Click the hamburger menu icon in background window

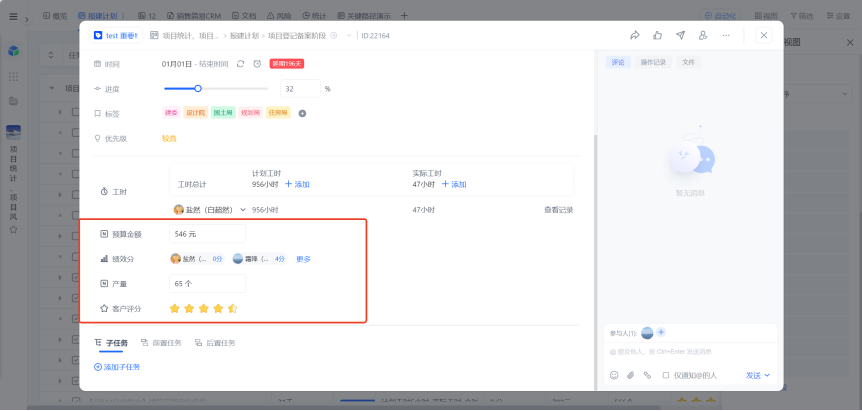tap(13, 16)
